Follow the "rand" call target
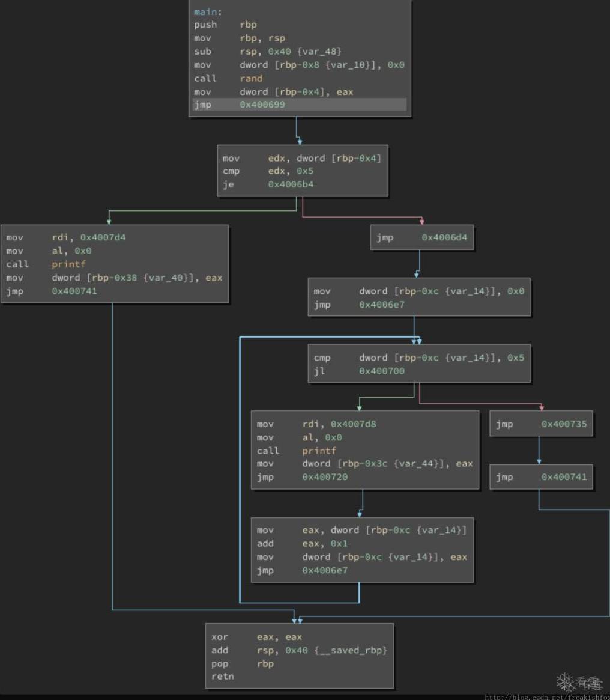The width and height of the screenshot is (610, 700). [251, 78]
